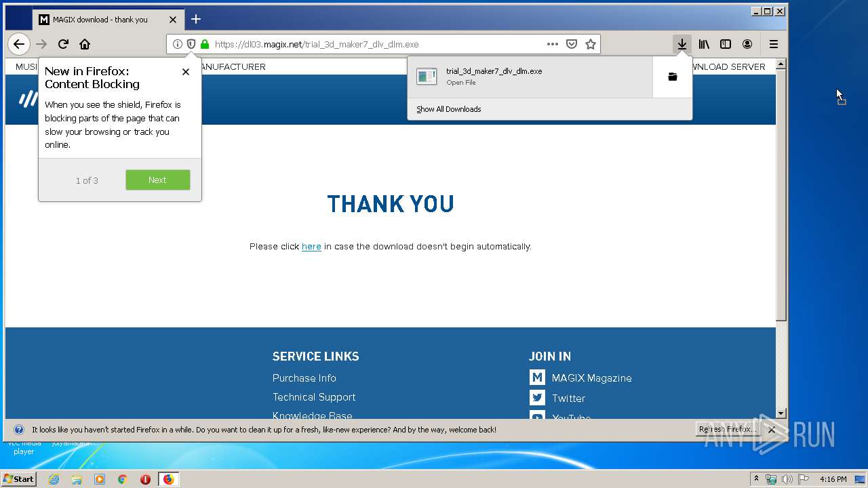868x488 pixels.
Task: Open Purchase Info service link
Action: (x=304, y=378)
